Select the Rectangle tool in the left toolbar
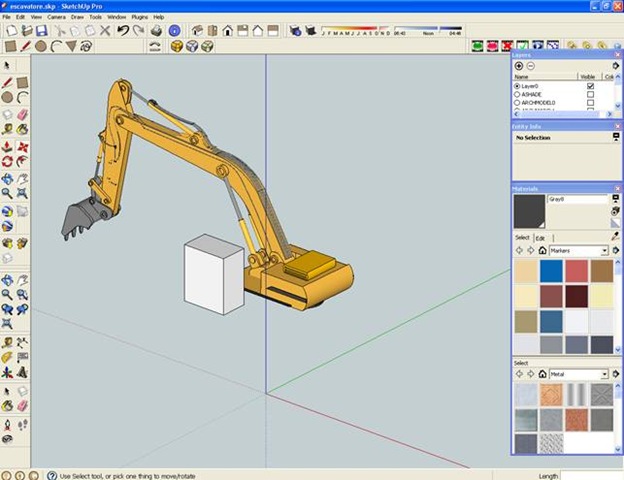The image size is (624, 480). coord(22,82)
